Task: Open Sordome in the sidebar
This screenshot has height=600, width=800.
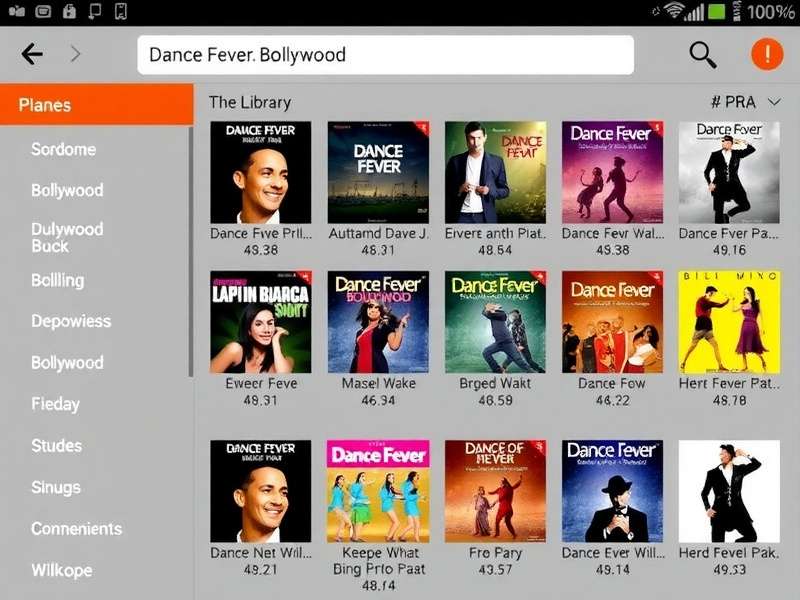Action: click(x=63, y=149)
